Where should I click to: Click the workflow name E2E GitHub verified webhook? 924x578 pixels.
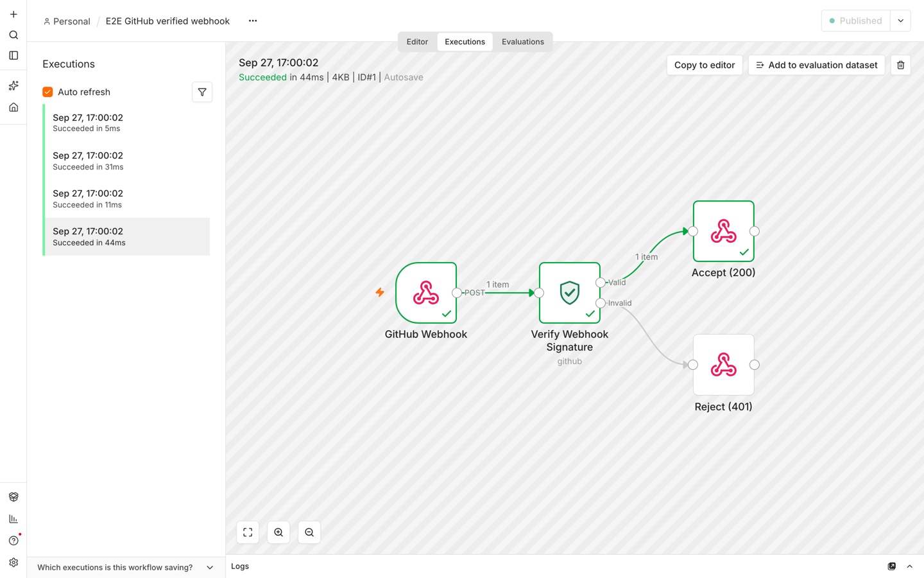coord(167,21)
